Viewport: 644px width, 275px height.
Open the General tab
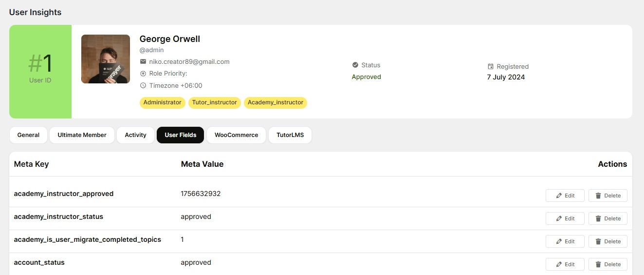coord(28,135)
